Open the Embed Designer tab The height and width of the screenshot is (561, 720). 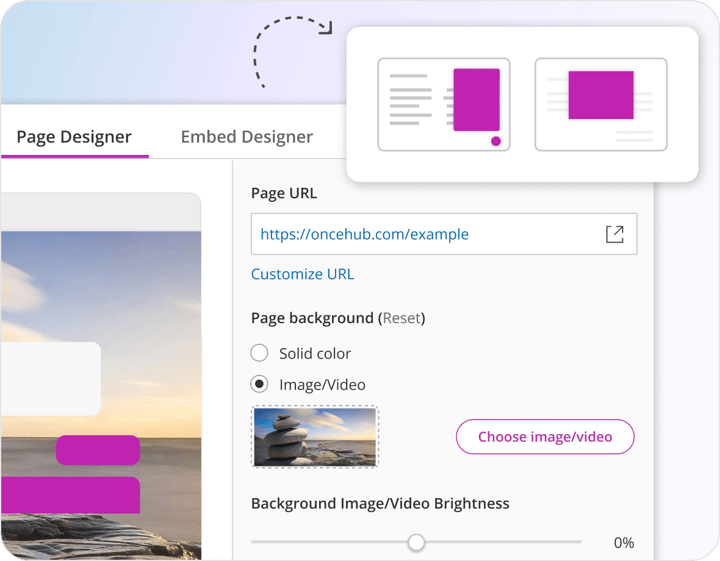point(246,137)
